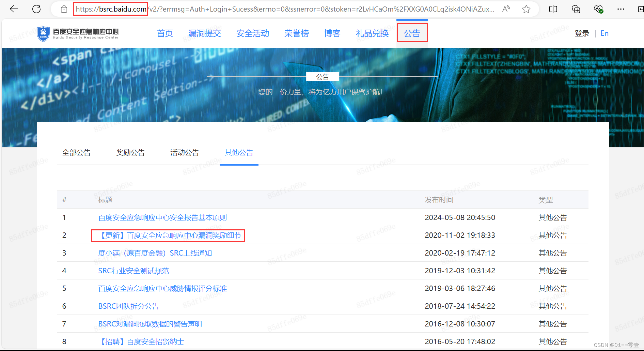Switch language with the En link
This screenshot has width=644, height=351.
coord(604,33)
